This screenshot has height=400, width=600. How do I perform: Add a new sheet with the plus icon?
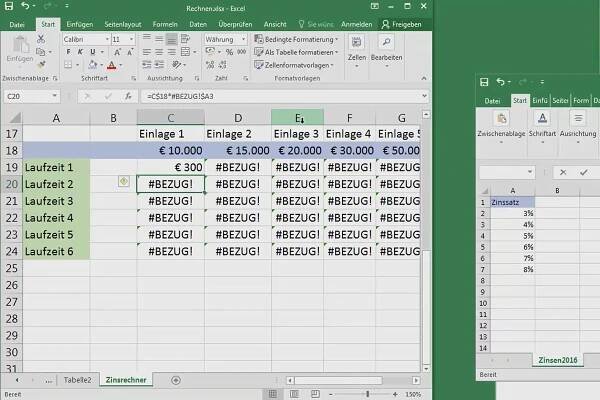point(176,380)
